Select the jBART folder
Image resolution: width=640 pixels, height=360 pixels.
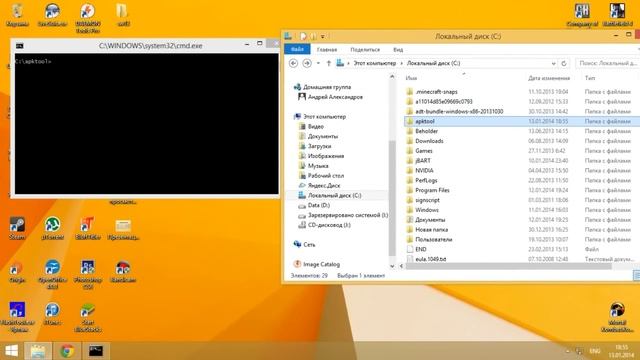tap(521, 160)
